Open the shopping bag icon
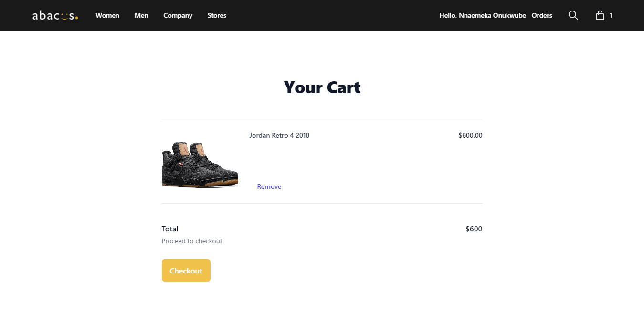The height and width of the screenshot is (317, 644). [x=600, y=15]
